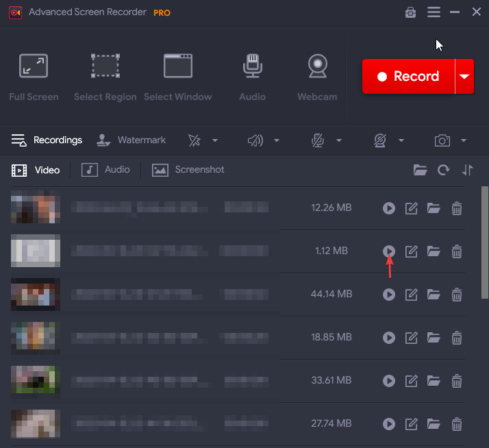Switch to the Screenshot tab
The height and width of the screenshot is (448, 489).
coord(188,170)
